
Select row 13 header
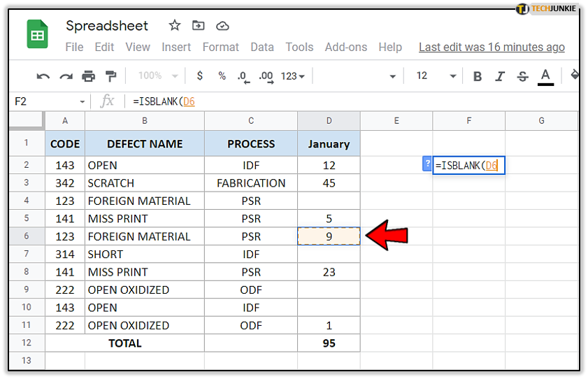click(x=27, y=361)
